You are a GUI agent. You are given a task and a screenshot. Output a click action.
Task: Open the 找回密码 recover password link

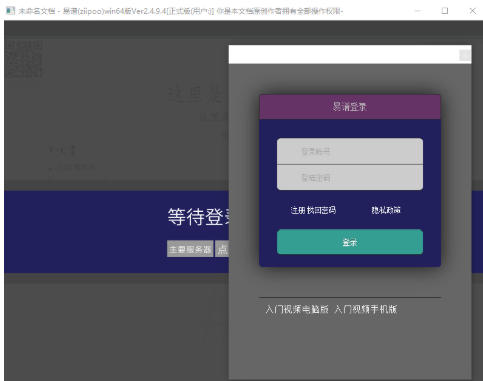click(321, 210)
